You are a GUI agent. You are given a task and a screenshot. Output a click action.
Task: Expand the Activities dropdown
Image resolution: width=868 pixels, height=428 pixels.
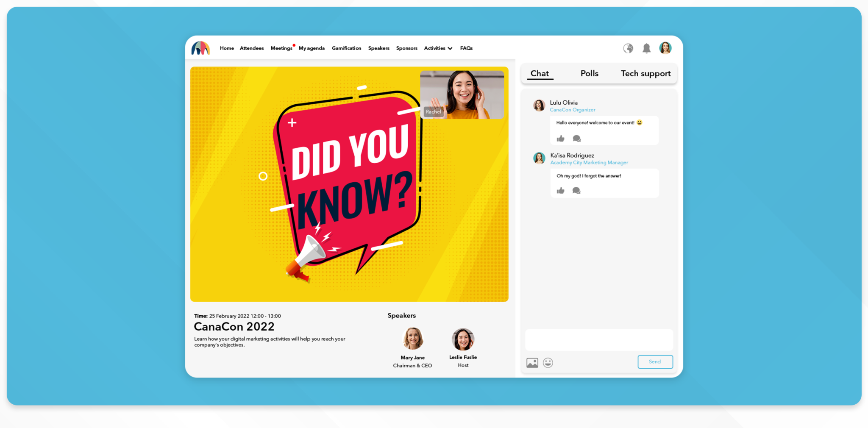438,48
